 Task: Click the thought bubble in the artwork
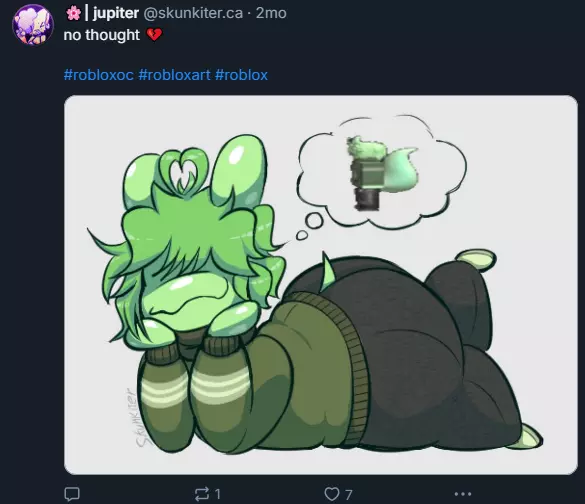382,172
